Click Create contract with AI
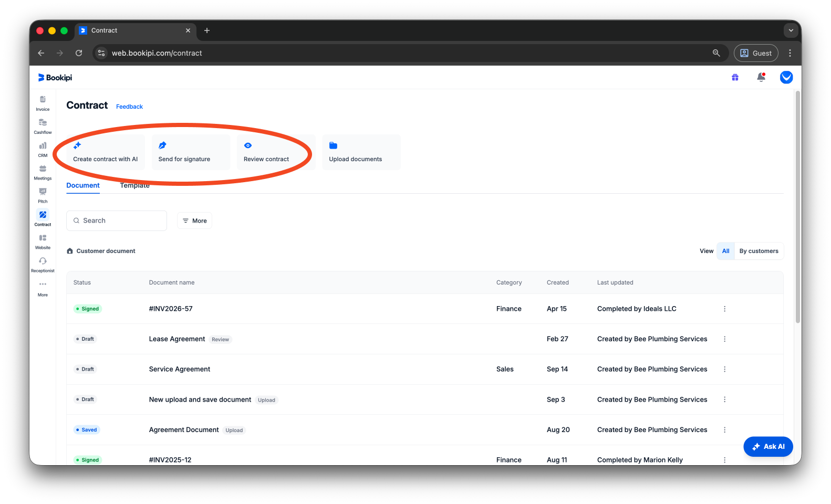The width and height of the screenshot is (831, 504). click(x=106, y=152)
